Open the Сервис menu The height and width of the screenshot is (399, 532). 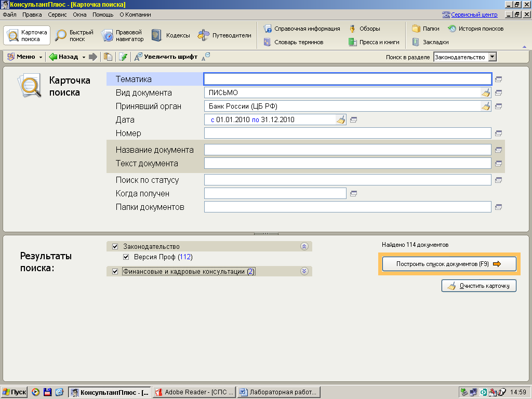click(57, 15)
